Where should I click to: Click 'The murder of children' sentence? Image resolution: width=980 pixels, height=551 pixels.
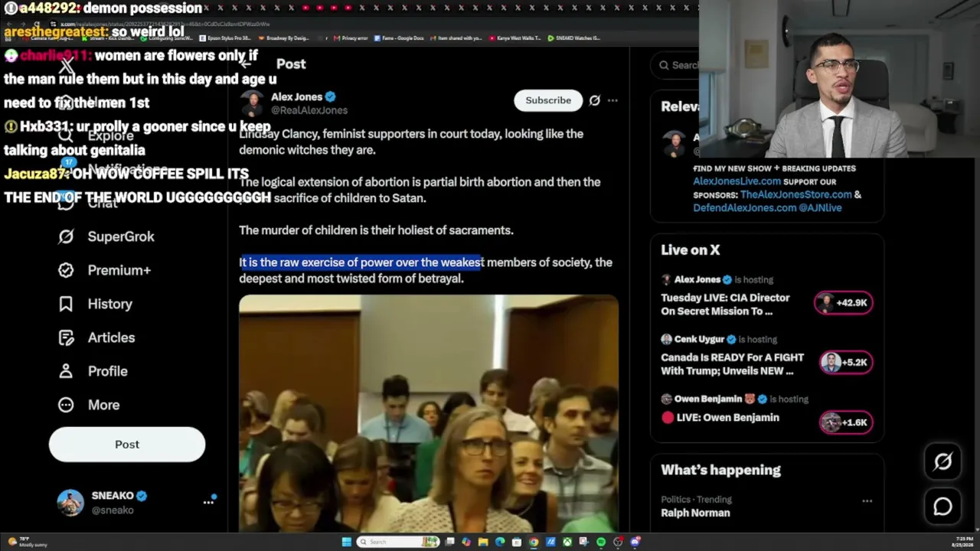[x=376, y=230]
